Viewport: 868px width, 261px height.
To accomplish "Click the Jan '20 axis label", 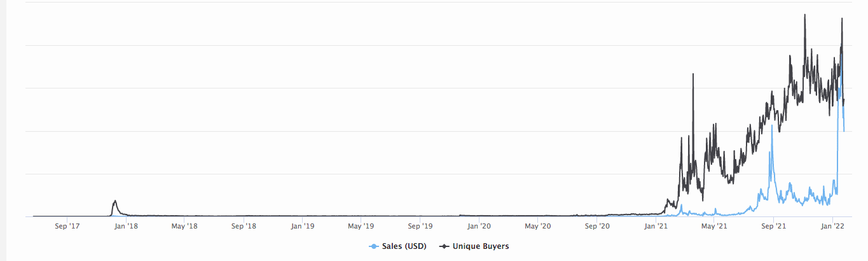I will pyautogui.click(x=479, y=225).
